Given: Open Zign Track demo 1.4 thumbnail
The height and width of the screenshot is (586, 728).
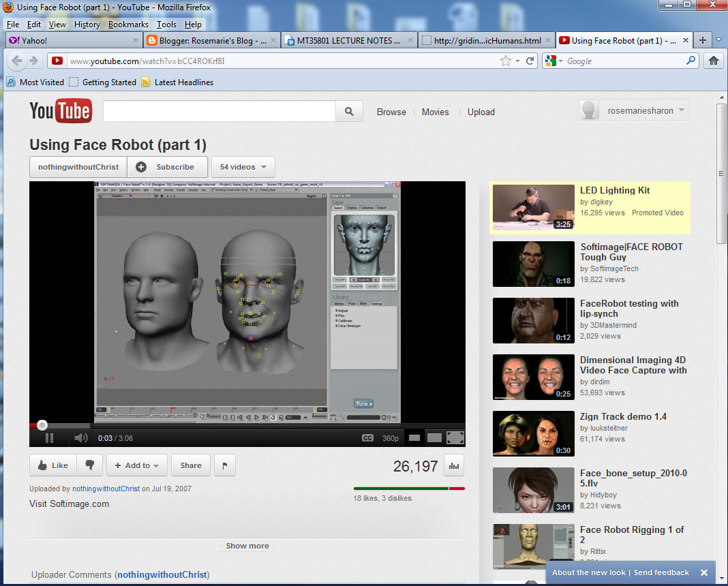Looking at the screenshot, I should click(534, 433).
